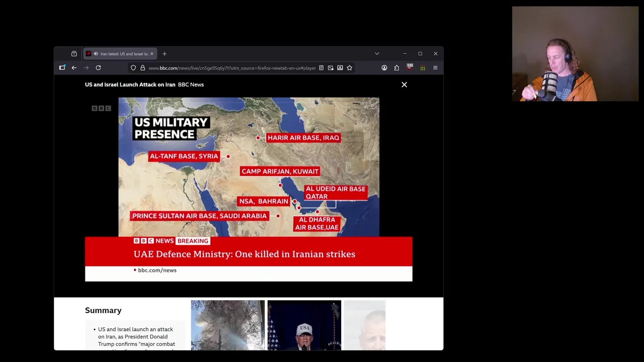
Task: Open the partially visible grey-haired man thumbnail
Action: 365,325
